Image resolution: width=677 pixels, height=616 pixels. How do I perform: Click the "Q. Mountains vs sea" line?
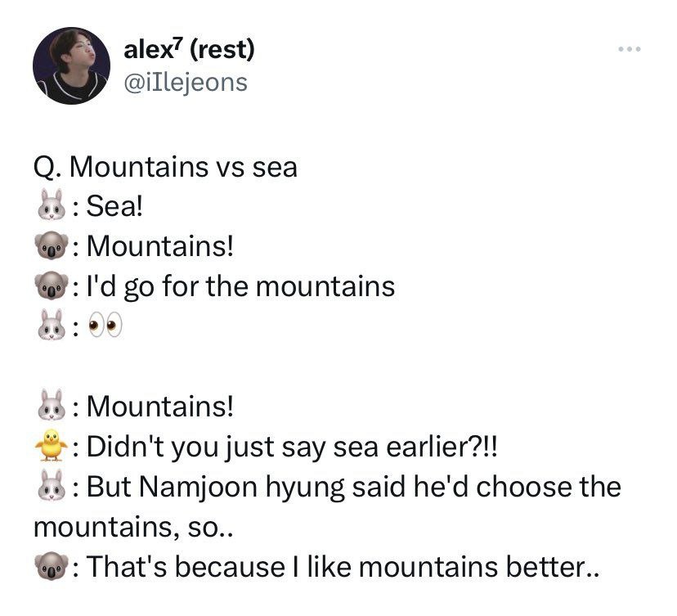coord(165,167)
